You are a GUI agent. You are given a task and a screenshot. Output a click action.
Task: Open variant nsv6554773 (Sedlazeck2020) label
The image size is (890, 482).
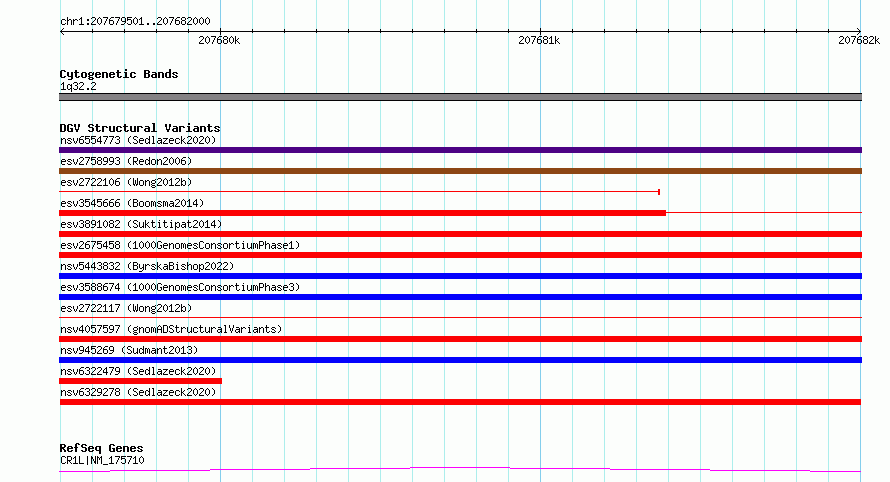pos(138,140)
